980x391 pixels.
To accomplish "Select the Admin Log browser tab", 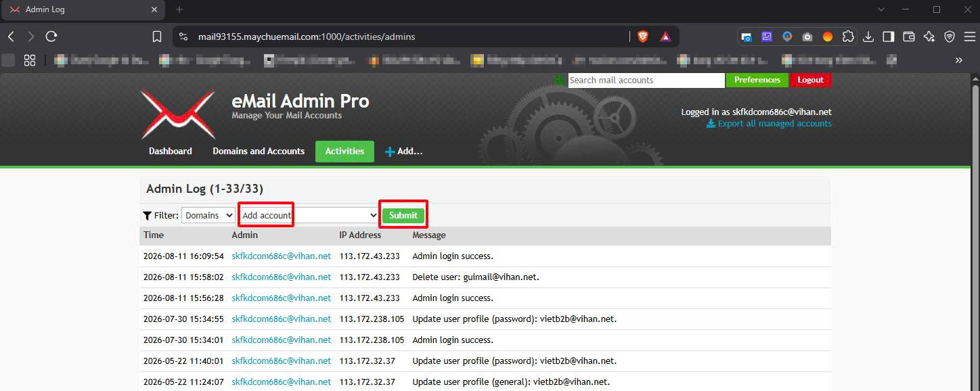I will tap(83, 9).
